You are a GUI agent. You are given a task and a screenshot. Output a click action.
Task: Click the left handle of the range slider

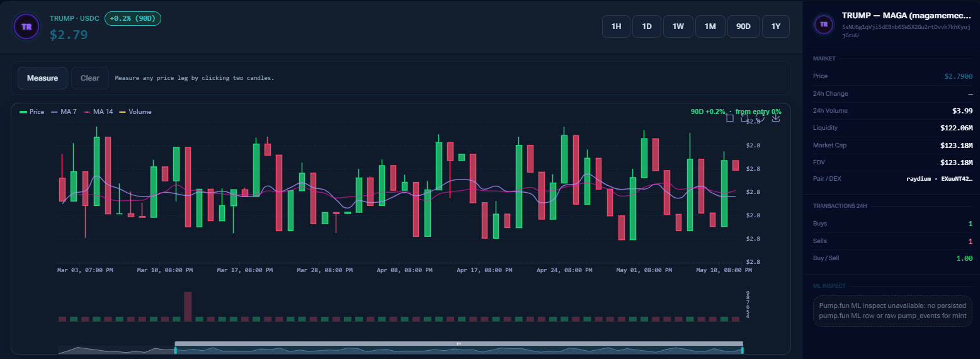175,350
